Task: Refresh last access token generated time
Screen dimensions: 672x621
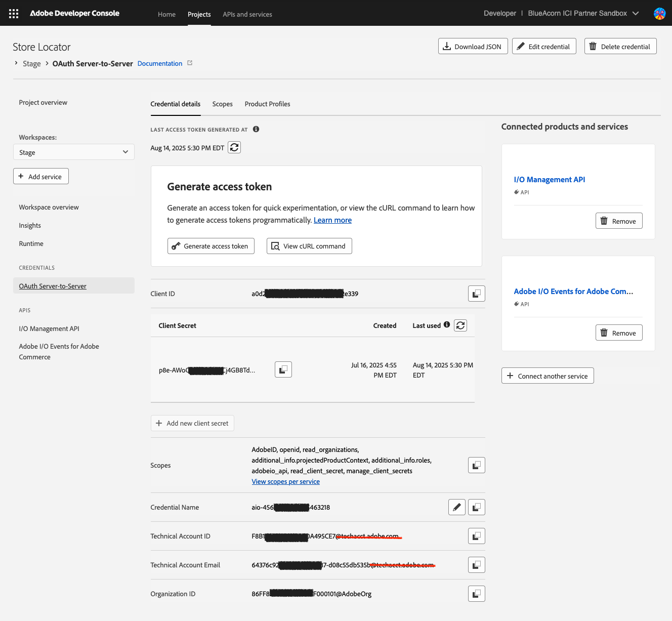Action: [234, 147]
